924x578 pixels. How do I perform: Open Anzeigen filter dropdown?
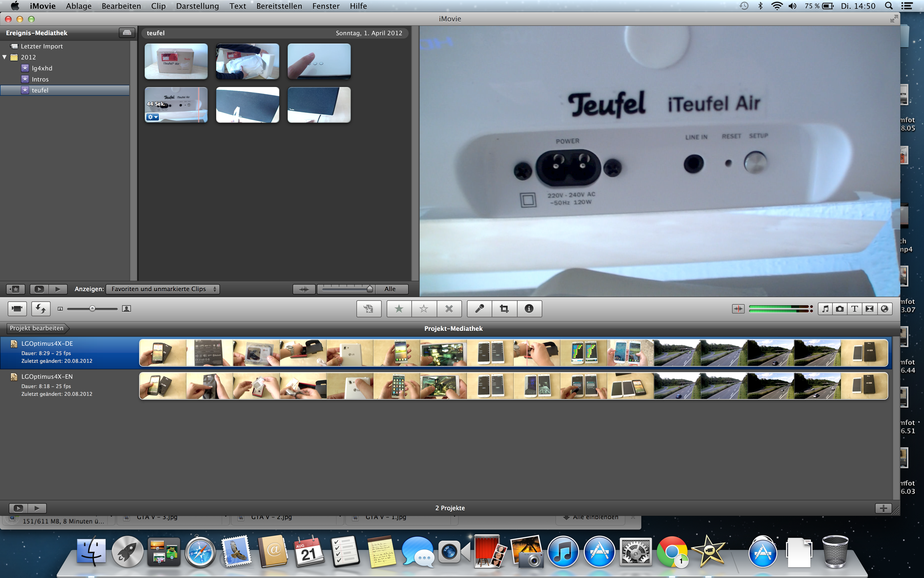click(163, 289)
